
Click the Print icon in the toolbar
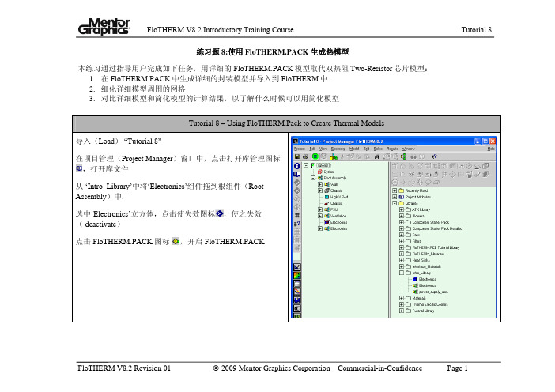coord(305,156)
